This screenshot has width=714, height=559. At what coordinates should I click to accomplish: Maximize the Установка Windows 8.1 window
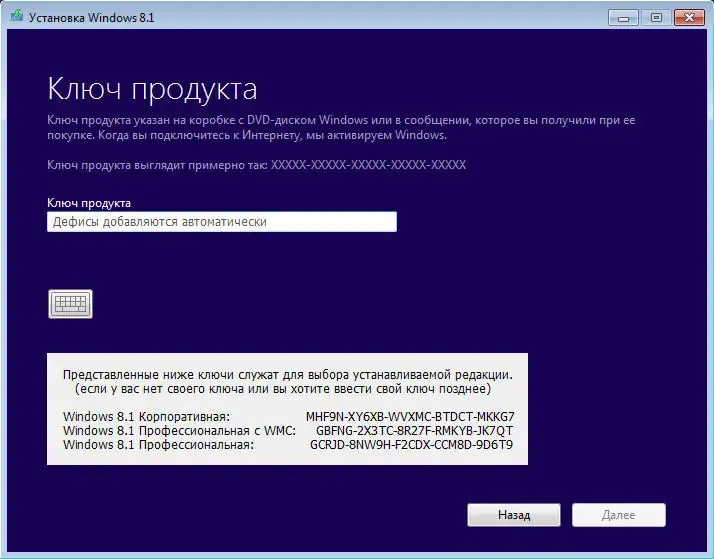(656, 18)
